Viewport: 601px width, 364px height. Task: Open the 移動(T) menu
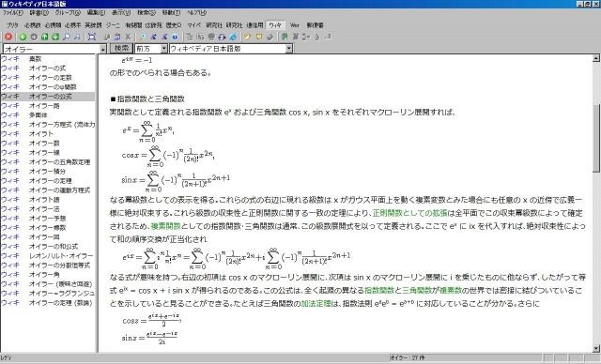pos(171,12)
